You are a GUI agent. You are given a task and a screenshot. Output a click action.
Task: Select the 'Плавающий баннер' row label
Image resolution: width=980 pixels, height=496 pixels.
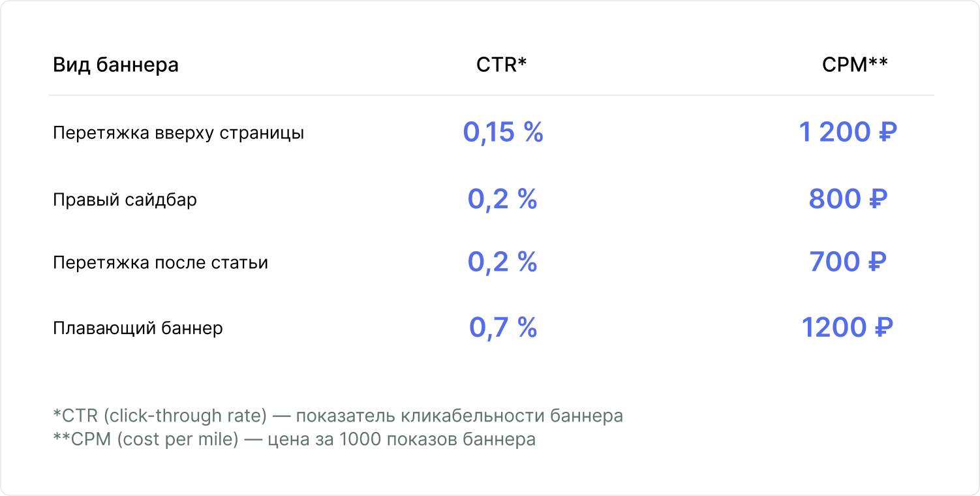point(138,328)
